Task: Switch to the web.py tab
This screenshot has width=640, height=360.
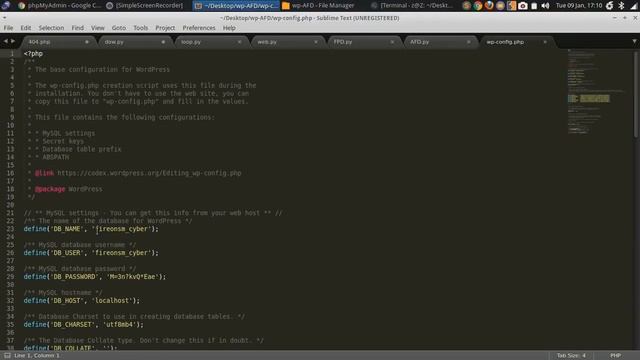Action: click(x=286, y=42)
